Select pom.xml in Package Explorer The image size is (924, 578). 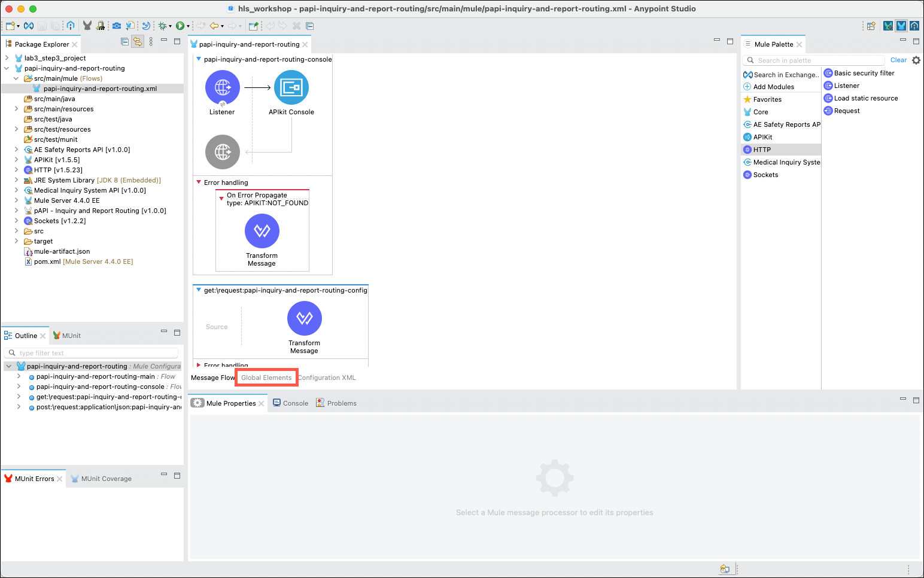click(78, 261)
